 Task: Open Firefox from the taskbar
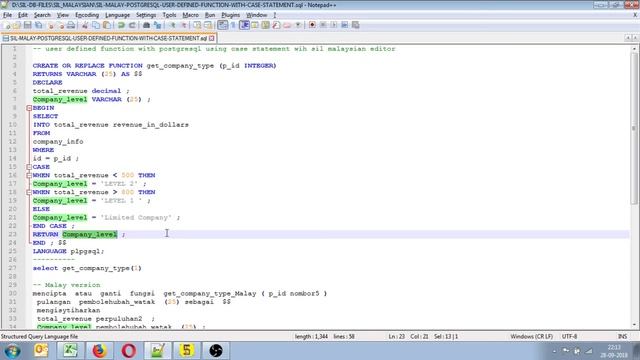[99, 351]
